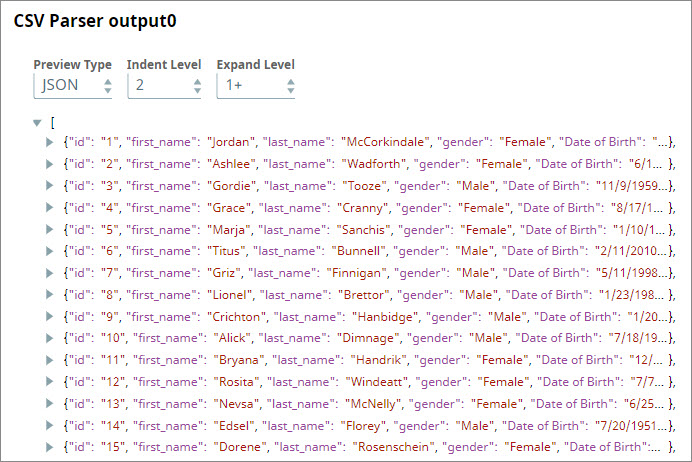Expand the record with id 3 Gordie

click(50, 185)
